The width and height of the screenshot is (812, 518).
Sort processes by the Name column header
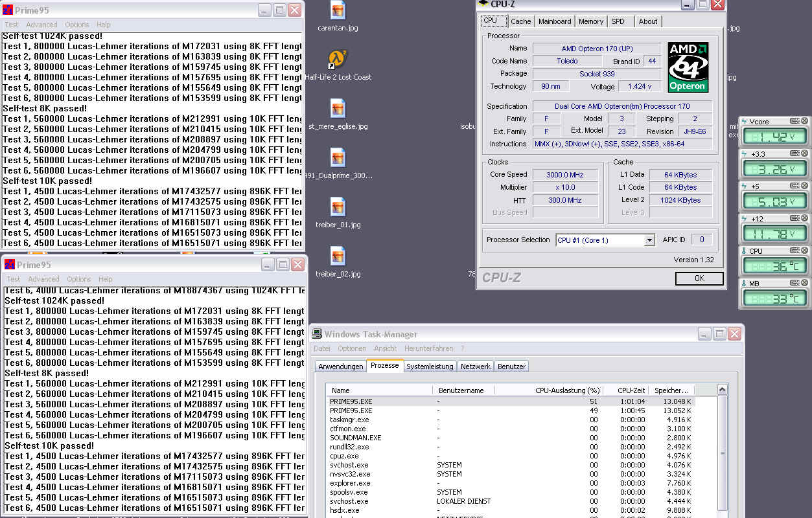click(x=380, y=390)
